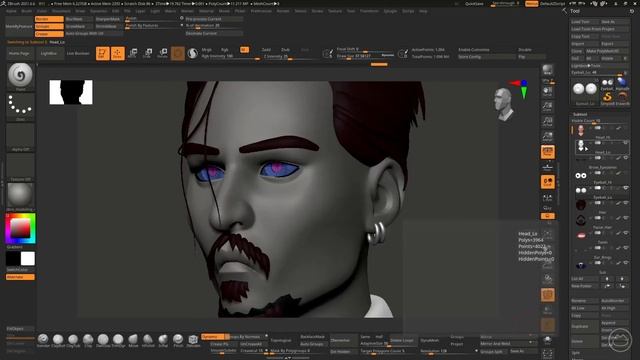Collapse the Tool palette header
This screenshot has height=360, width=640.
(x=575, y=11)
